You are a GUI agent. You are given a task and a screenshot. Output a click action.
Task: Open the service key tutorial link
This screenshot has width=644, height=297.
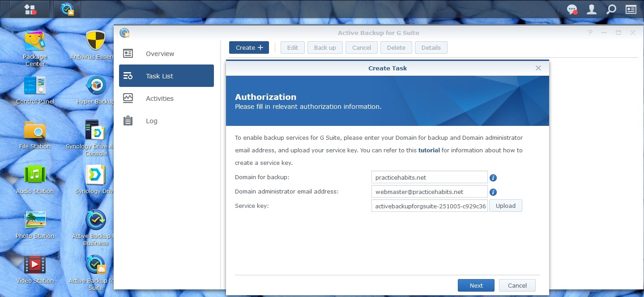[429, 150]
